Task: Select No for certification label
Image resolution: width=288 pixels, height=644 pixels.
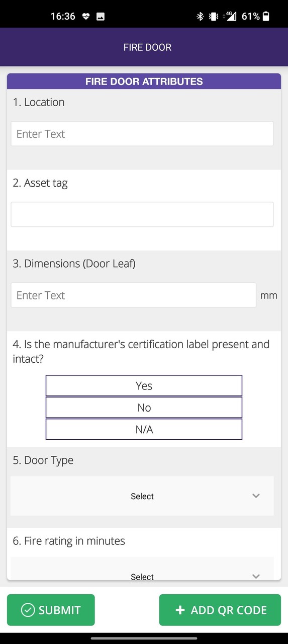Action: tap(144, 408)
